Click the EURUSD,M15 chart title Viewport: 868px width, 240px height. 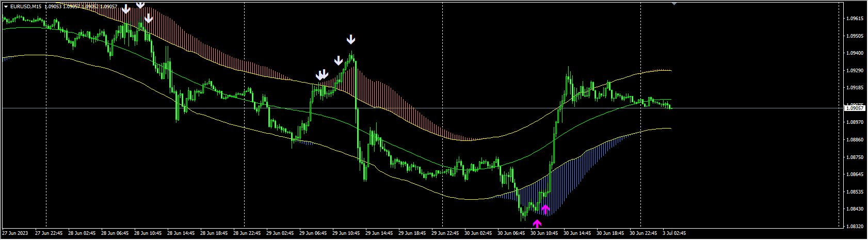coord(26,7)
